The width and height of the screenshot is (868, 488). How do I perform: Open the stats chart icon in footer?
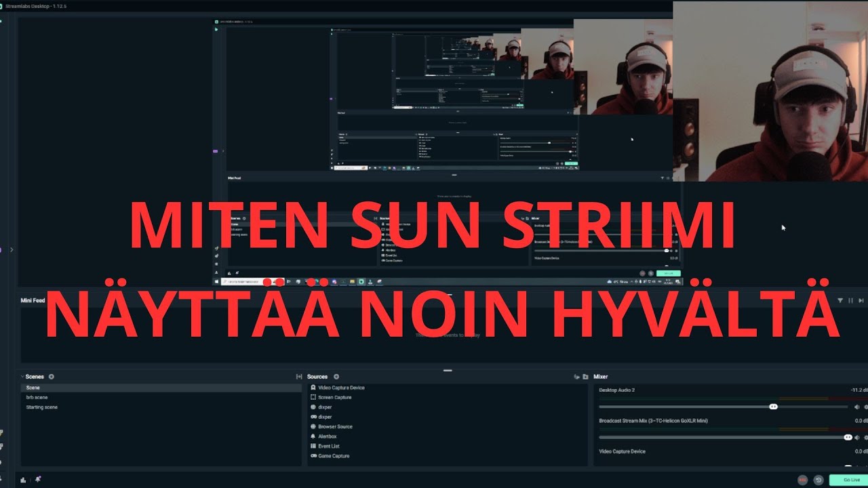coord(24,480)
